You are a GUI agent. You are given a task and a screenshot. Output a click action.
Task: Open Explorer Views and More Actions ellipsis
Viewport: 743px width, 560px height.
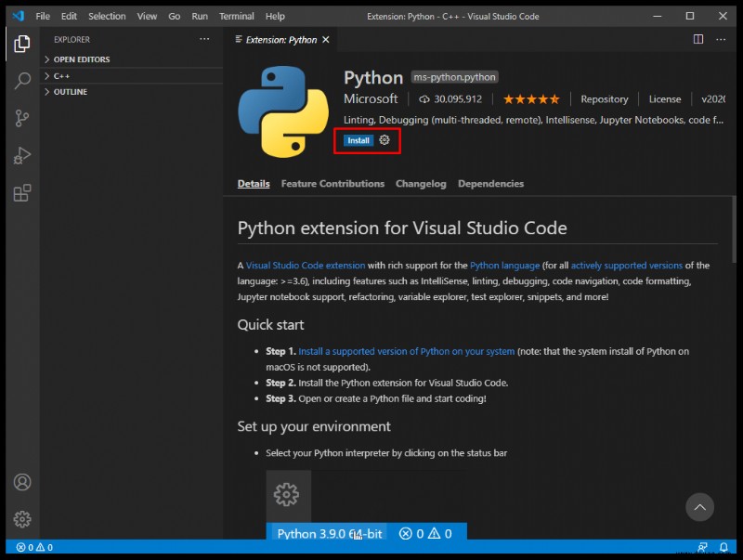pos(204,39)
